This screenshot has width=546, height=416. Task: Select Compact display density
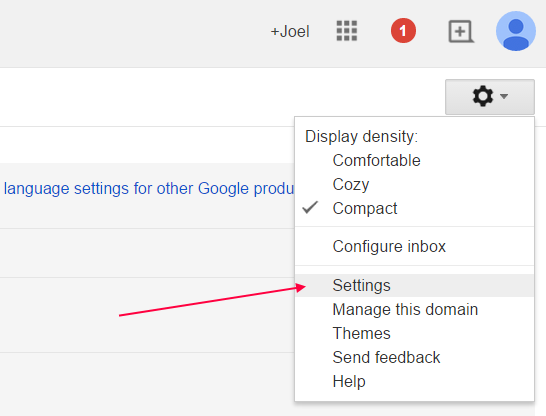pyautogui.click(x=365, y=209)
